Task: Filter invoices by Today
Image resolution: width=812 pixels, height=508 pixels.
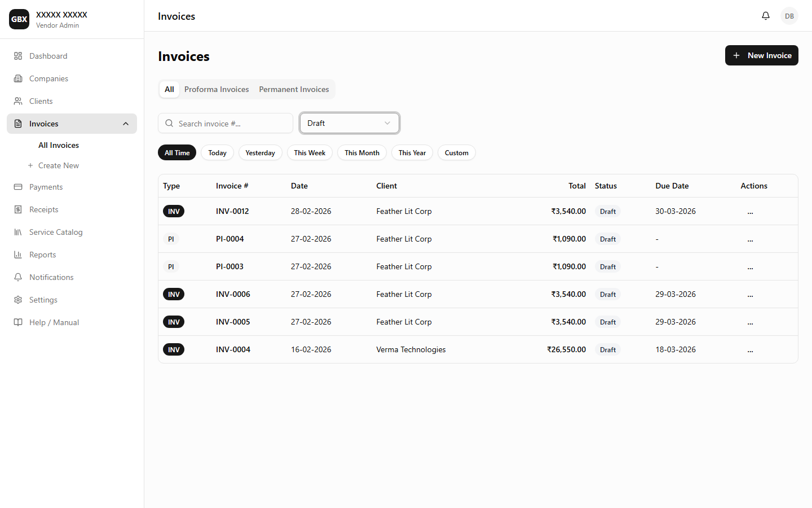Action: [x=217, y=152]
